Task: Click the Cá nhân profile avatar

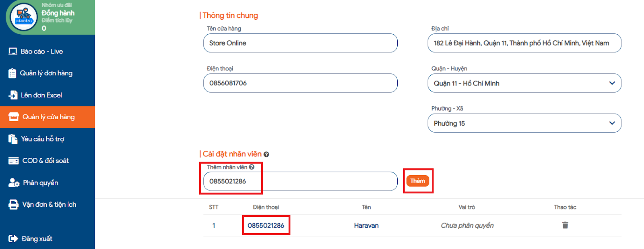Action: pos(24,17)
